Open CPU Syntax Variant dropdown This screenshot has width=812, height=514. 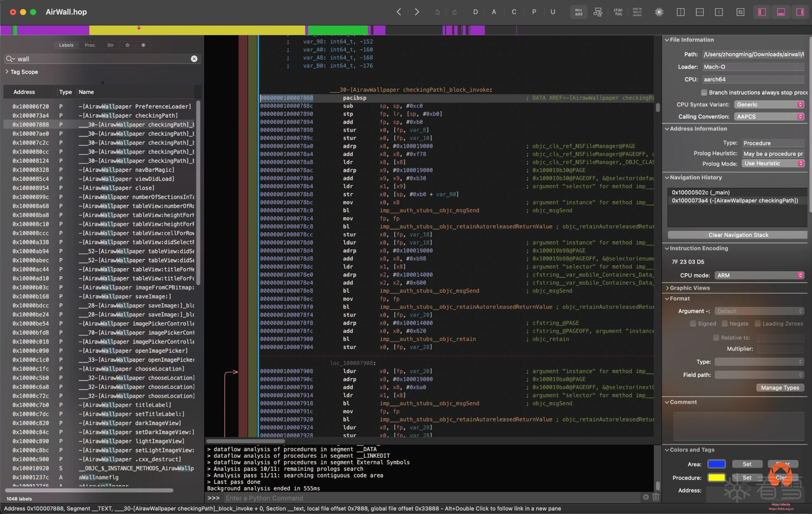pyautogui.click(x=769, y=104)
